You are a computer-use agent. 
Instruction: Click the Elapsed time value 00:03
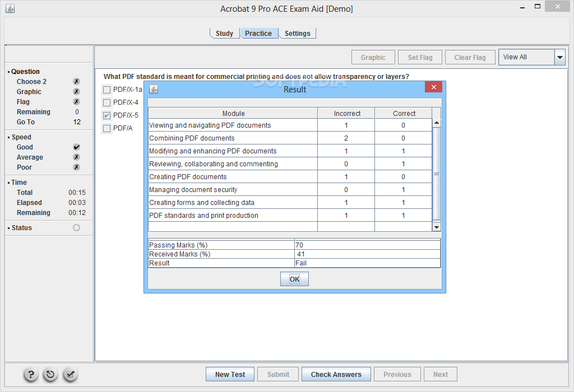[77, 203]
